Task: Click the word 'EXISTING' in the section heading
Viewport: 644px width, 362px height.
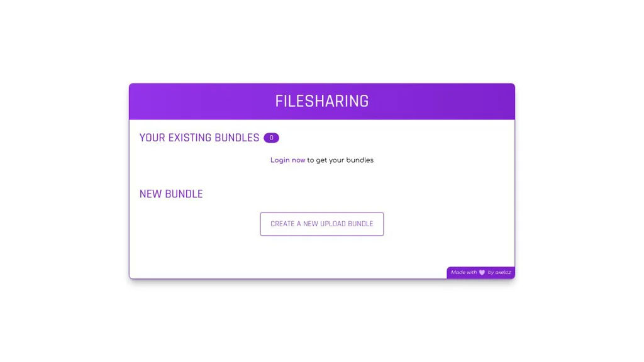Action: [189, 138]
